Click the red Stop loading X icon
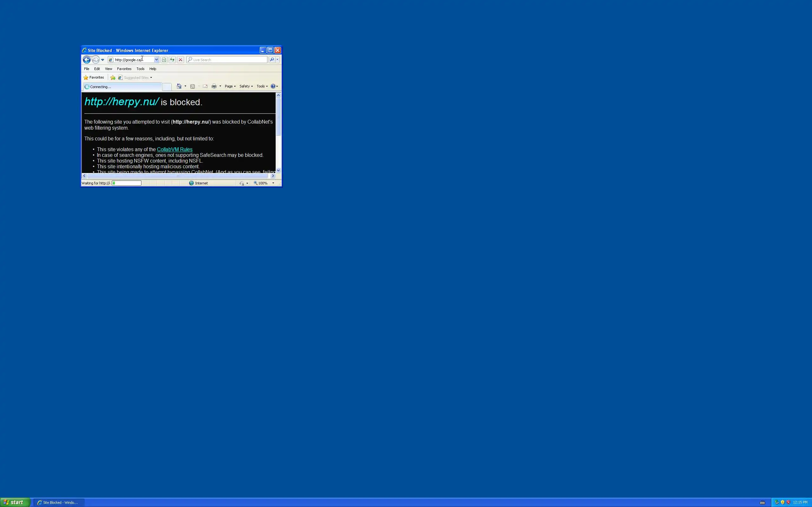Viewport: 812px width, 507px height. (180, 60)
